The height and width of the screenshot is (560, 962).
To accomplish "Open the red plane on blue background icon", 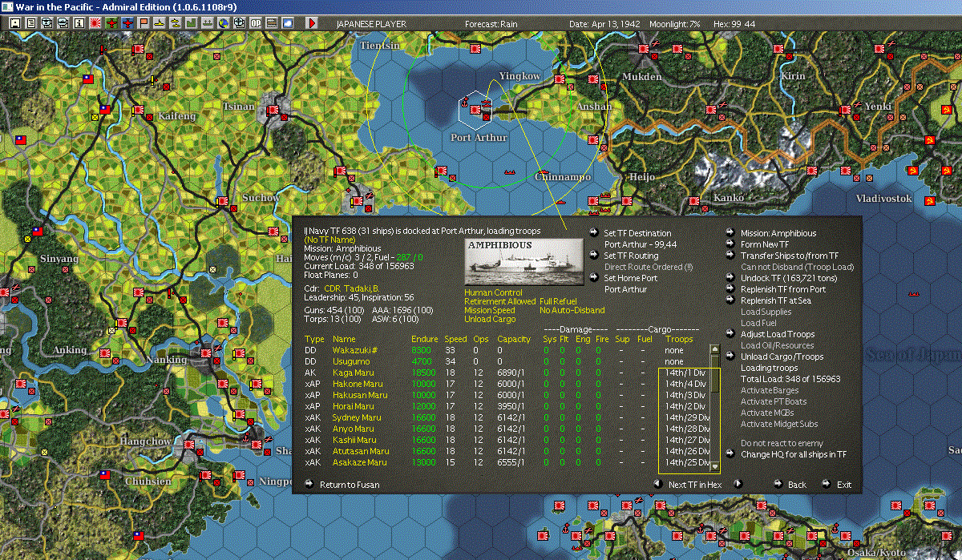I will pyautogui.click(x=127, y=23).
